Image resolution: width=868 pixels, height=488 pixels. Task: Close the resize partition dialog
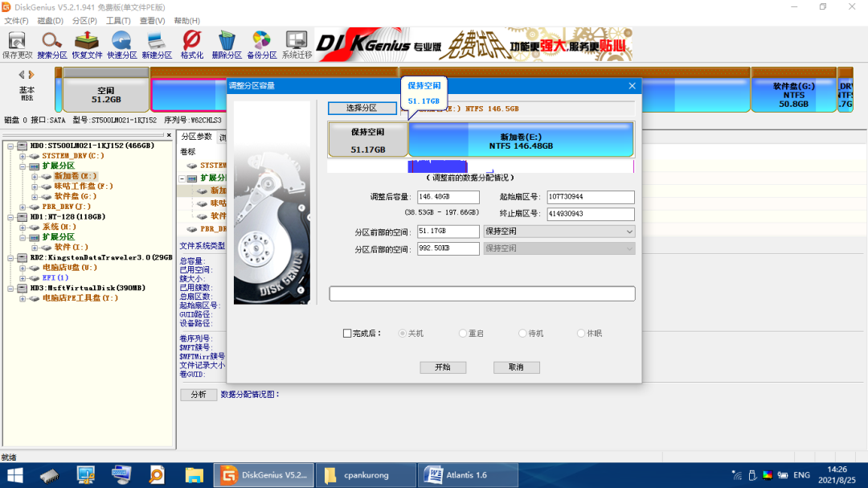tap(633, 86)
